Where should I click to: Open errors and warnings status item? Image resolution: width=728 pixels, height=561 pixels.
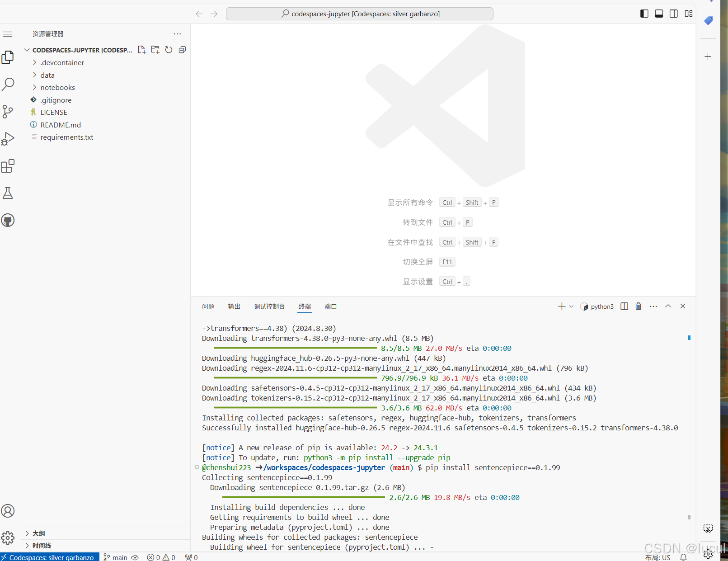pyautogui.click(x=161, y=557)
